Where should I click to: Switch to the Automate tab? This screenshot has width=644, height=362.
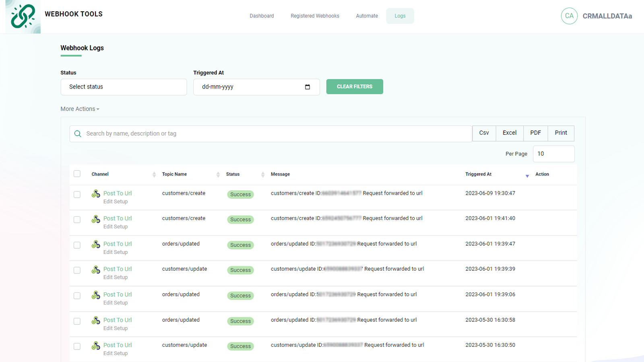tap(367, 16)
